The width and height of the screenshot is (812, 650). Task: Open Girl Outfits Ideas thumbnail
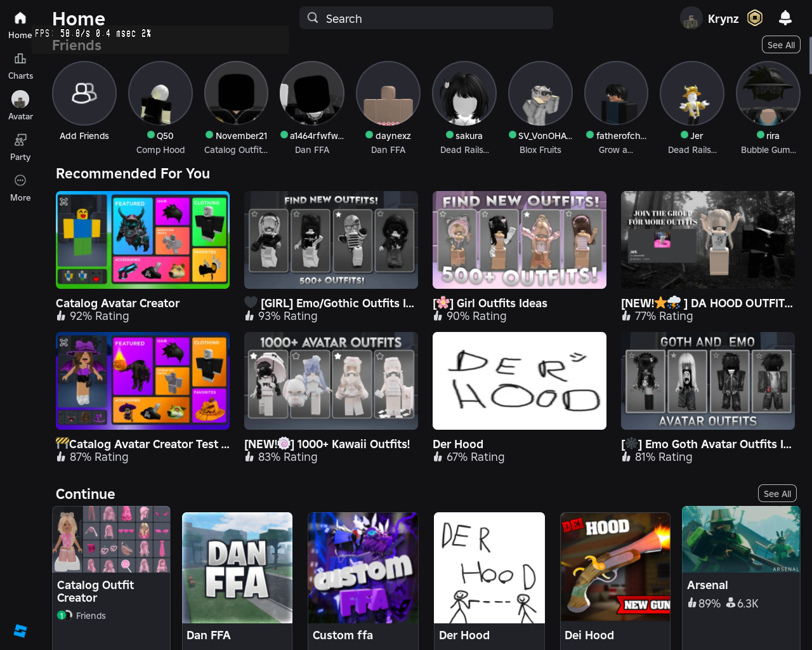tap(520, 240)
